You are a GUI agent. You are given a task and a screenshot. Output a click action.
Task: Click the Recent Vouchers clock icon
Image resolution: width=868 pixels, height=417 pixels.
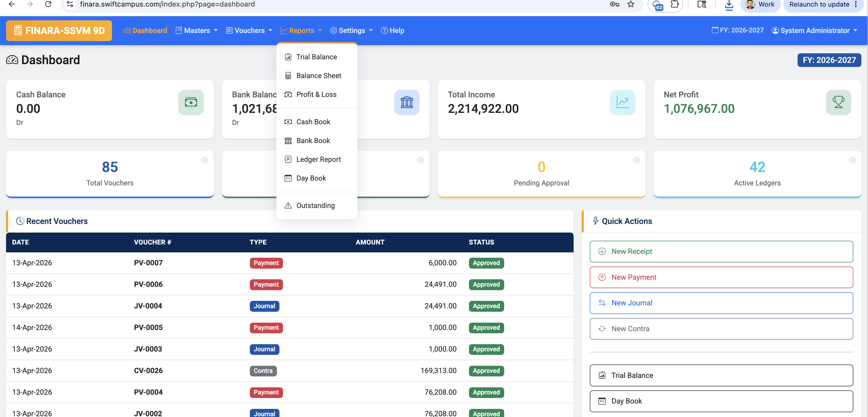click(20, 221)
